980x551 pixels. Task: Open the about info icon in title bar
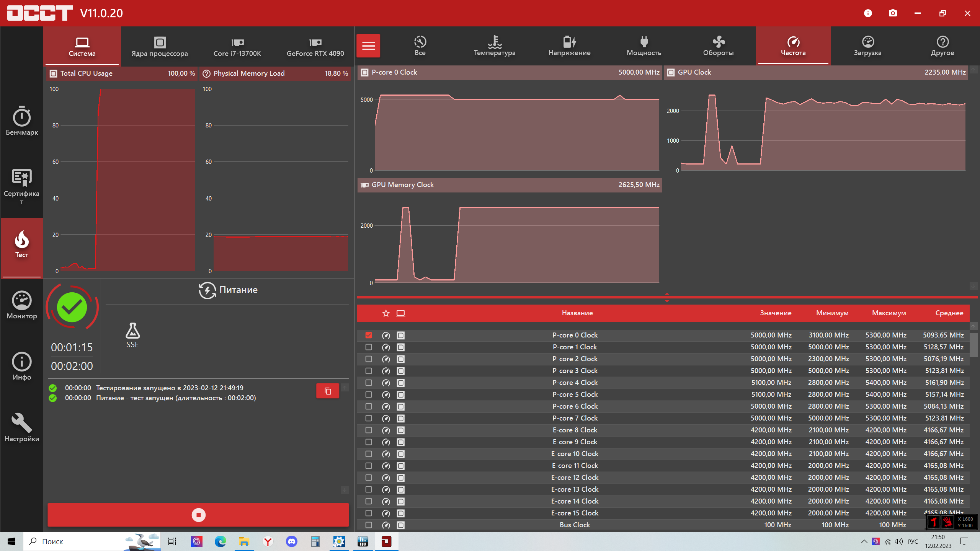pos(868,13)
